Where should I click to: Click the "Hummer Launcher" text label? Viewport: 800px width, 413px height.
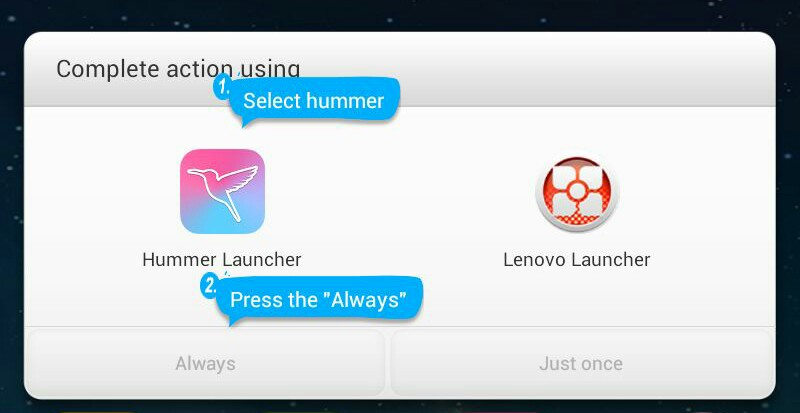222,259
